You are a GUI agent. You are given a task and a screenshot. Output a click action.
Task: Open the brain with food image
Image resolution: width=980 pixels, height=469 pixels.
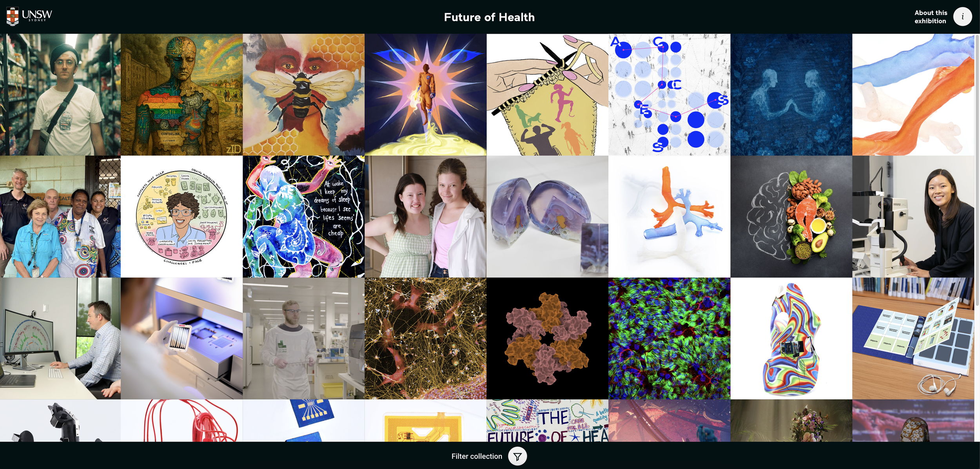pos(791,217)
